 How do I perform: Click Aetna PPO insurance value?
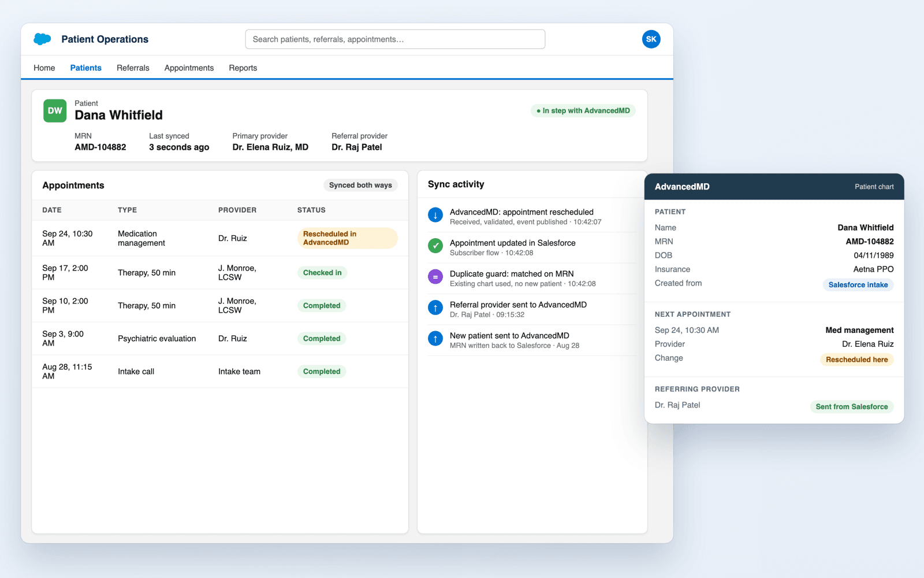874,269
